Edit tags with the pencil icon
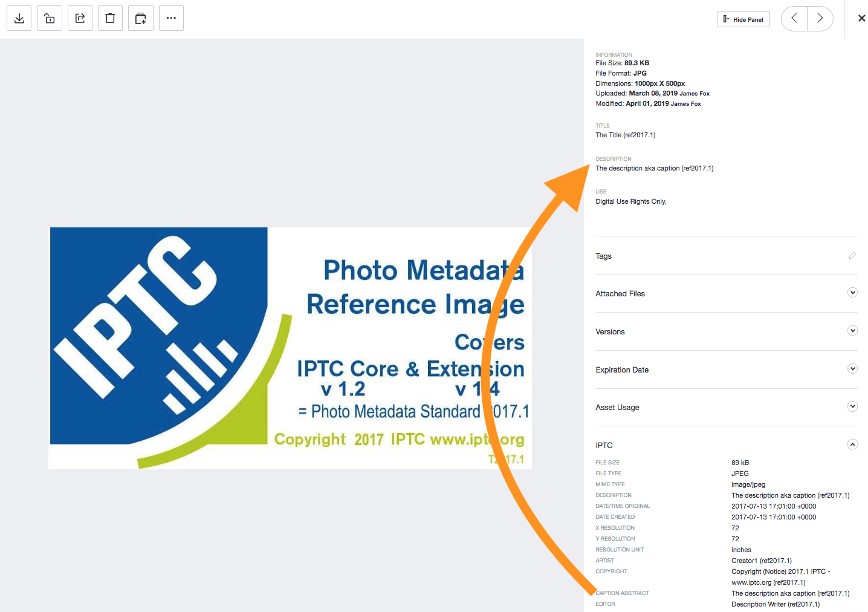The image size is (868, 612). 852,256
